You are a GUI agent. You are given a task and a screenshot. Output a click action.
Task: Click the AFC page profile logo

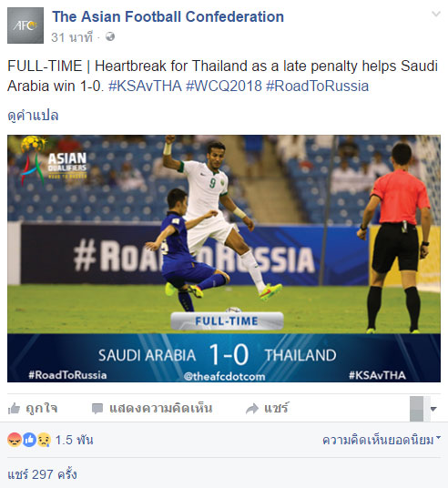pyautogui.click(x=25, y=25)
